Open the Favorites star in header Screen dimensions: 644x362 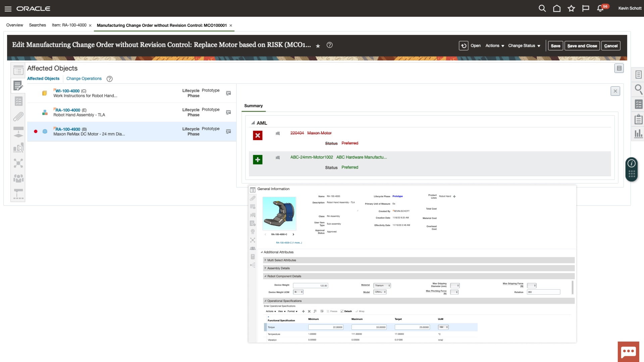(571, 8)
